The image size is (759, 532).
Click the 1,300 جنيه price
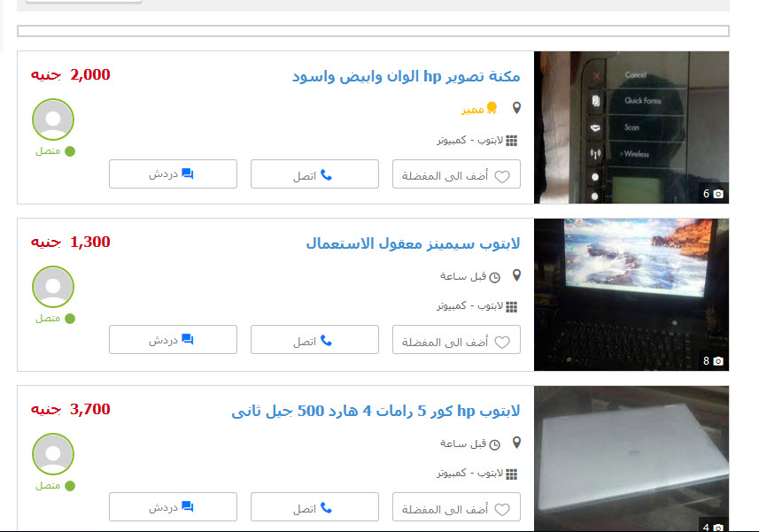[x=71, y=242]
